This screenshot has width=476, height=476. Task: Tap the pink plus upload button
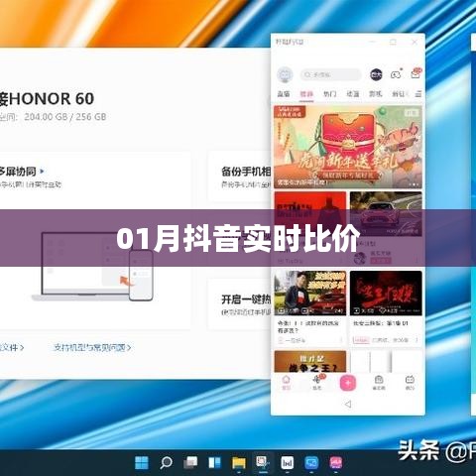[x=348, y=383]
